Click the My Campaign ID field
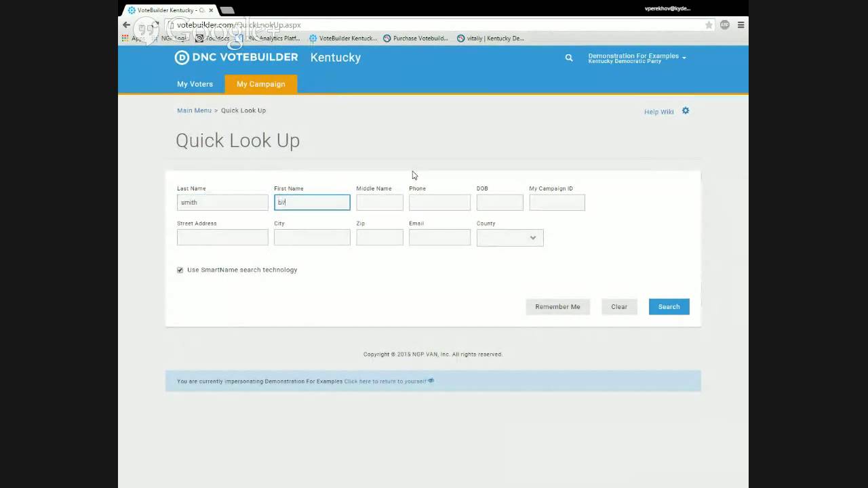868x488 pixels. click(x=557, y=202)
